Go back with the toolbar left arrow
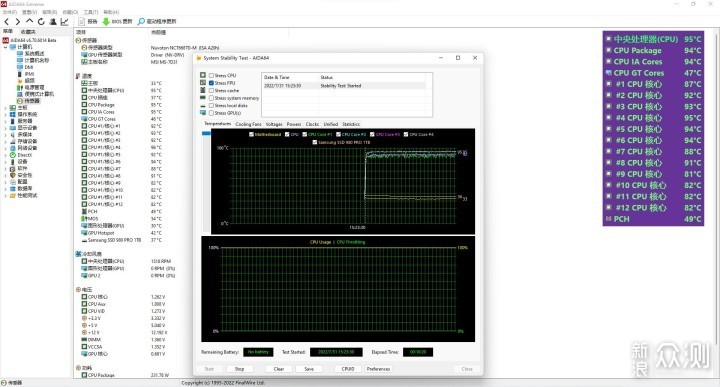 pyautogui.click(x=6, y=22)
